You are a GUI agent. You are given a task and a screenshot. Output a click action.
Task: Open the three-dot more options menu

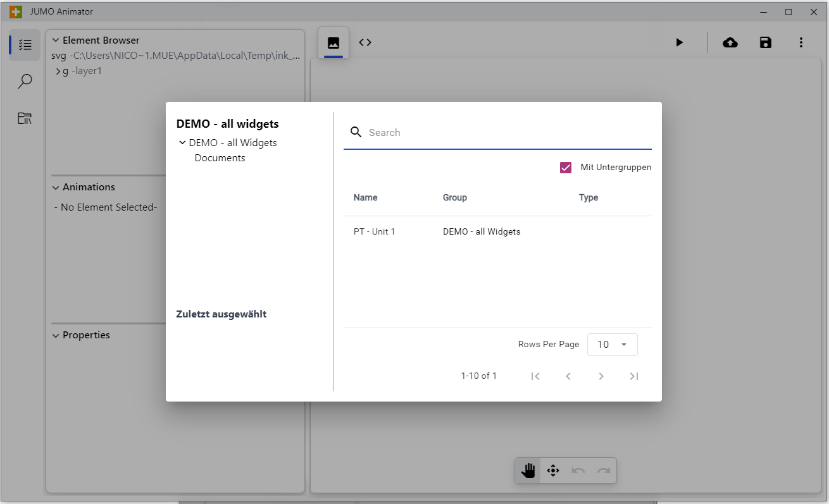coord(801,42)
